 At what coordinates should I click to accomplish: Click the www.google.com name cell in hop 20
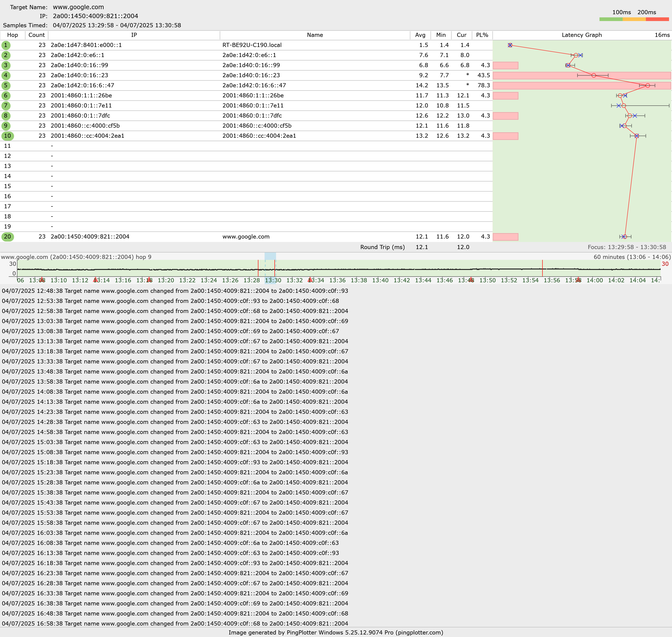pos(246,237)
